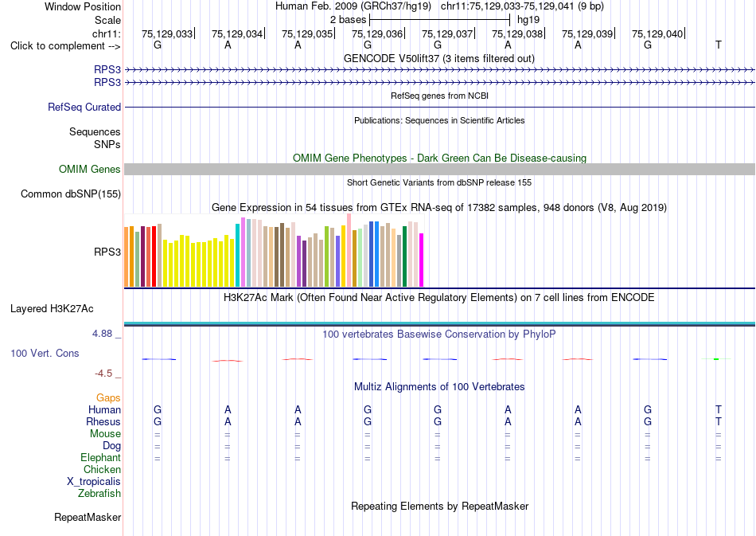This screenshot has height=536, width=756.
Task: Click Gene Expression in 54 tissues title
Action: (x=439, y=207)
